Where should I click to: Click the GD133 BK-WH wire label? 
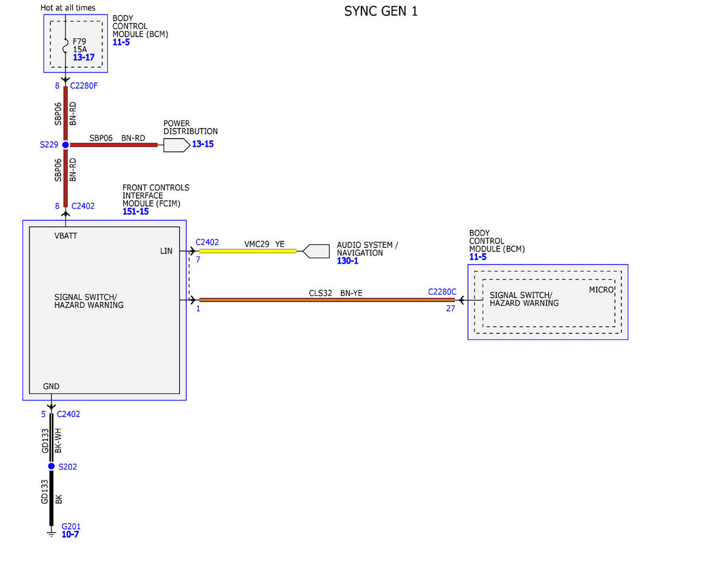[x=52, y=440]
